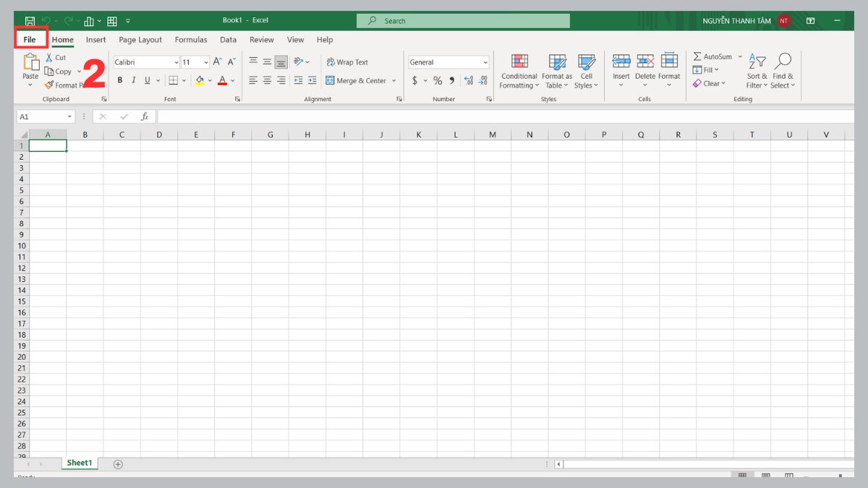This screenshot has height=488, width=868.
Task: Expand the Clear dropdown in Editing
Action: 723,84
